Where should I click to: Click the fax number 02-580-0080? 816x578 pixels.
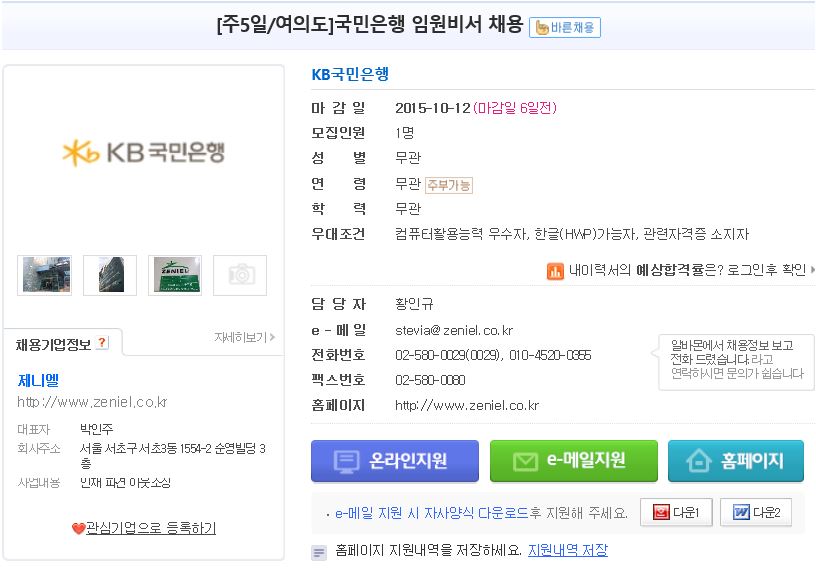click(430, 380)
